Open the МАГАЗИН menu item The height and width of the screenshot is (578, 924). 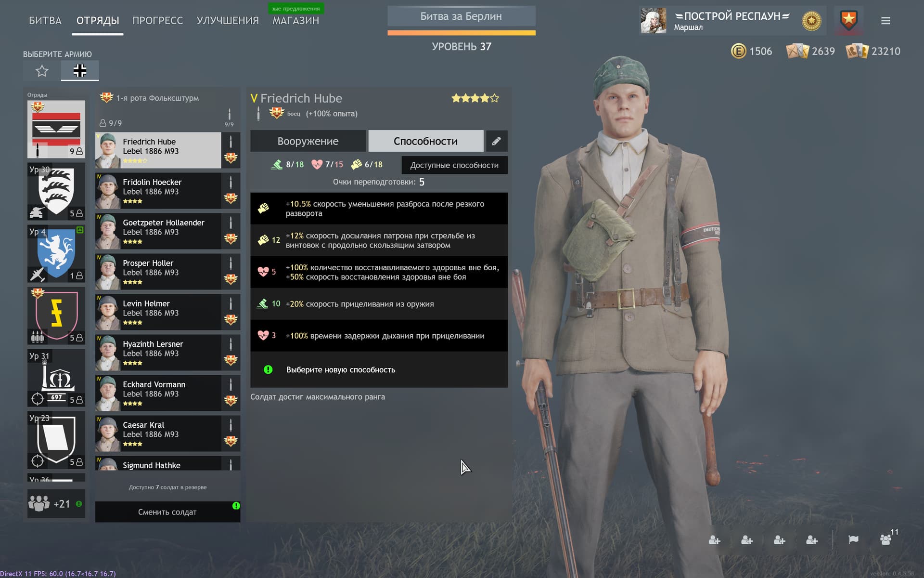pyautogui.click(x=295, y=21)
